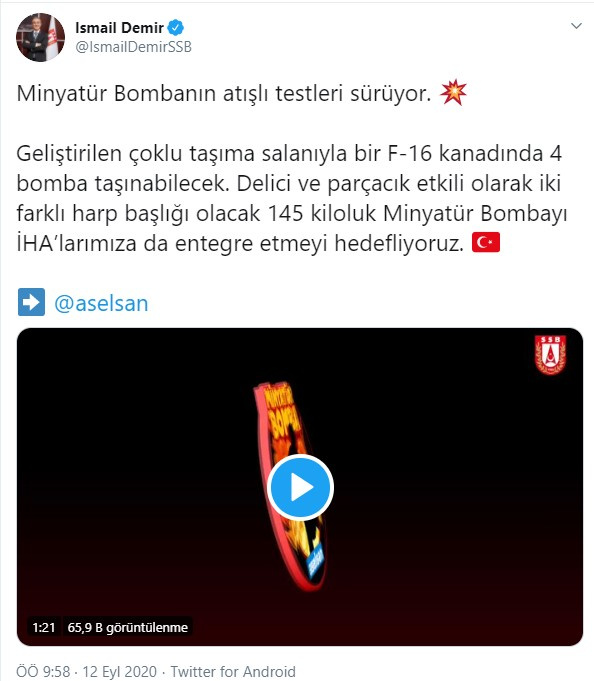594x681 pixels.
Task: Click the 1:21 video duration label
Action: click(44, 627)
